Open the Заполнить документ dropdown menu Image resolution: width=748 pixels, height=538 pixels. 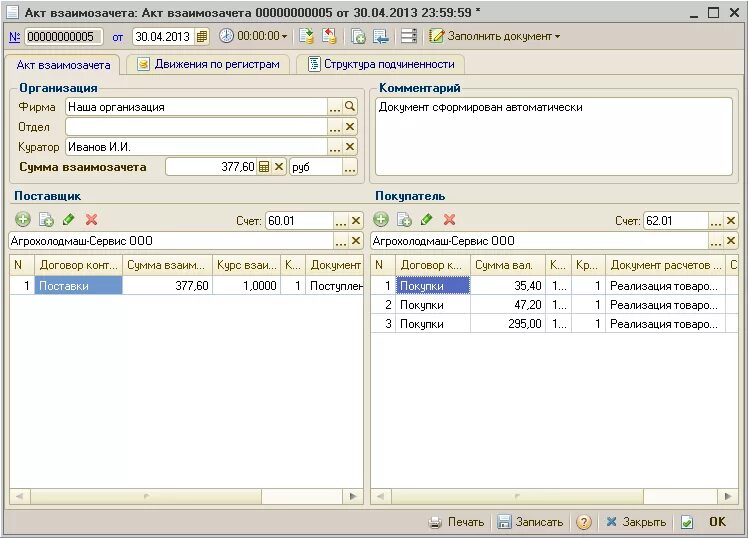[x=494, y=36]
